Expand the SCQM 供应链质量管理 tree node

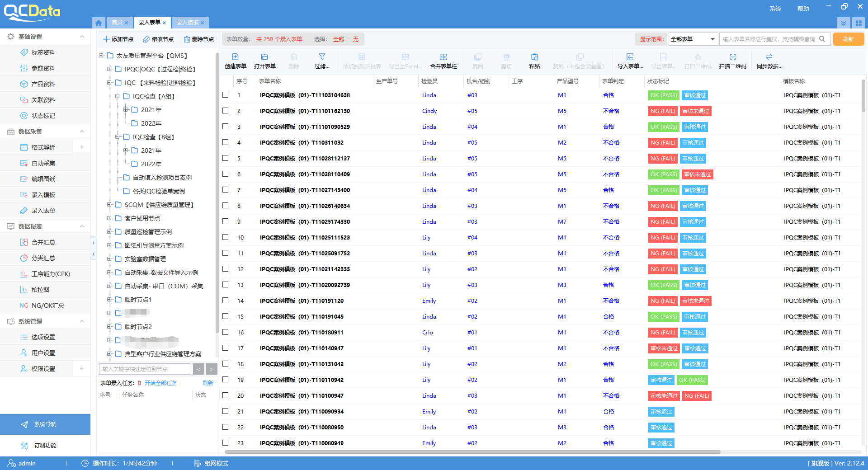point(109,205)
